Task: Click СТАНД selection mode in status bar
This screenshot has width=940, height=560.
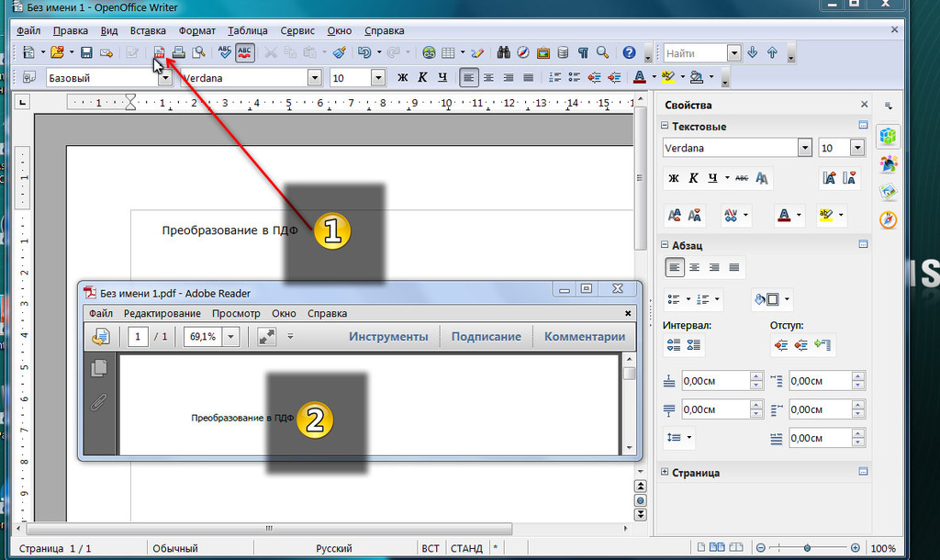Action: (x=466, y=548)
